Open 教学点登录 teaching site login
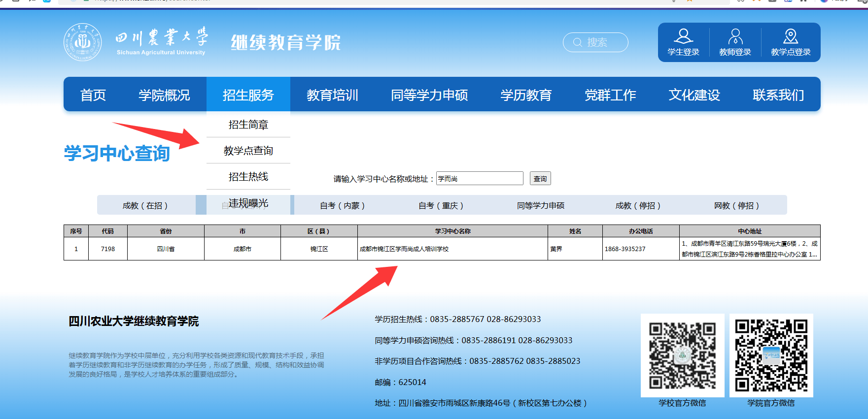 tap(791, 42)
